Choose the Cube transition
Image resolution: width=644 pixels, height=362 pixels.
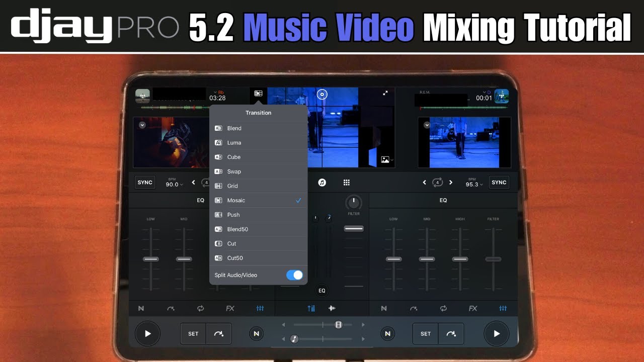(x=258, y=157)
